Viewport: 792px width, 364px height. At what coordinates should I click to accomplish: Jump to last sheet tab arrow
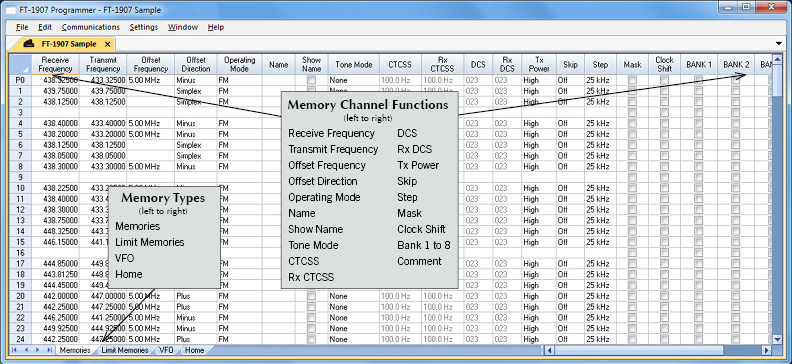coord(50,350)
